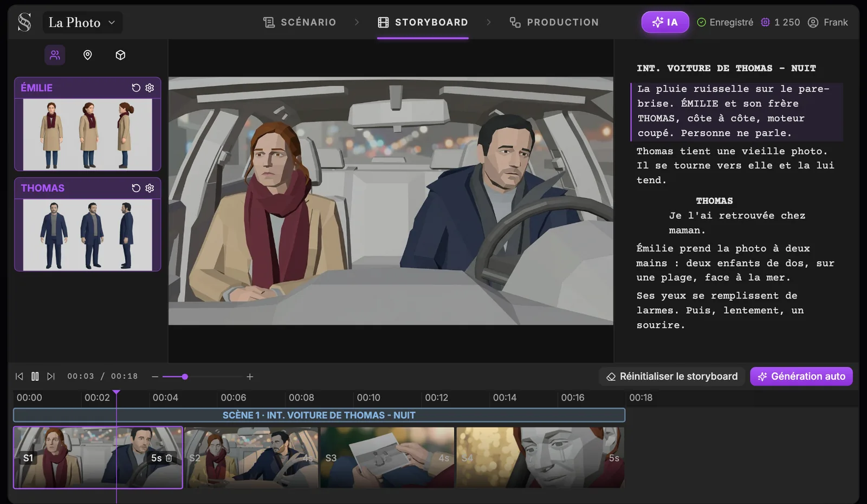Pause the storyboard playback
Screen dimensions: 867x504
coord(35,376)
